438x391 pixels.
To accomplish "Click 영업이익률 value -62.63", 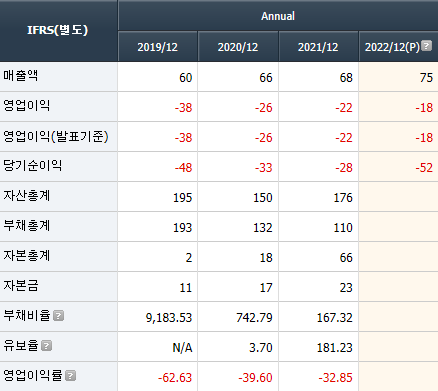I will pos(175,378).
